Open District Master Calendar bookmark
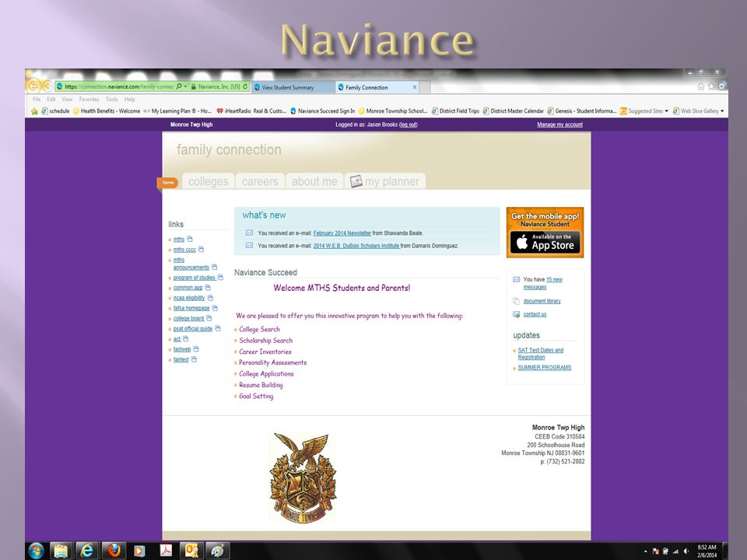Viewport: 747px width, 560px height. point(513,111)
